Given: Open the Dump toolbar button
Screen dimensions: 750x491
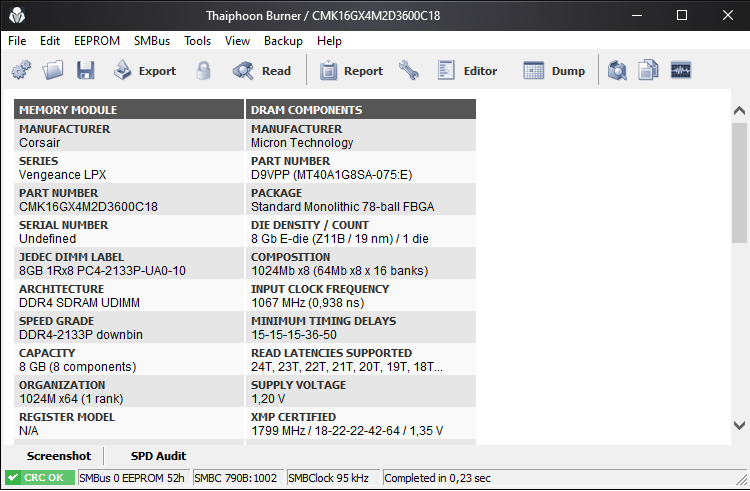Looking at the screenshot, I should [x=554, y=71].
